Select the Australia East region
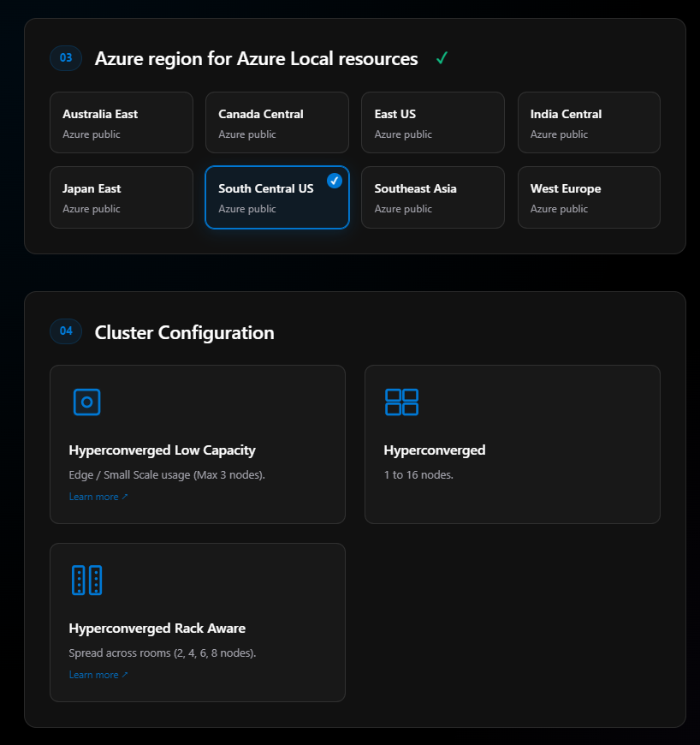This screenshot has height=745, width=700. coord(122,122)
